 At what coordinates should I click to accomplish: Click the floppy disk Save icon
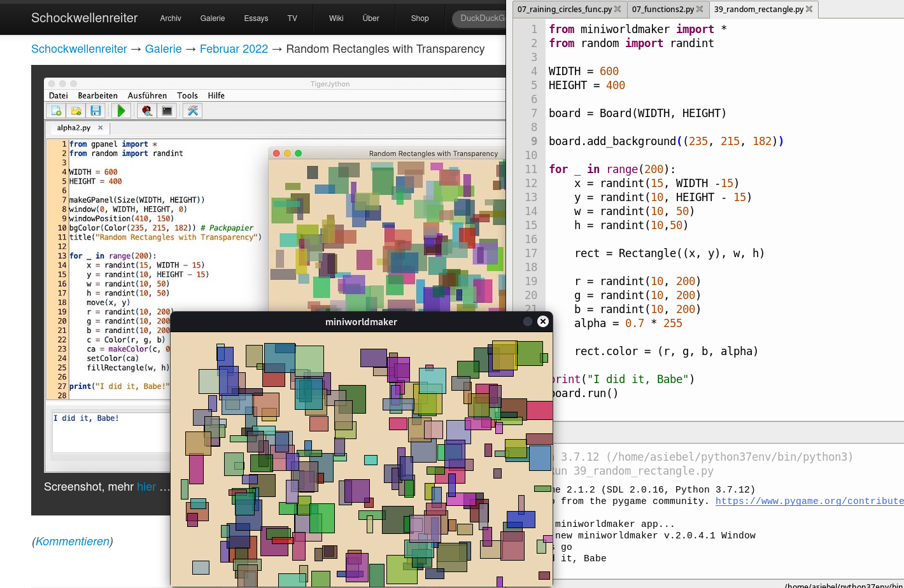point(95,111)
